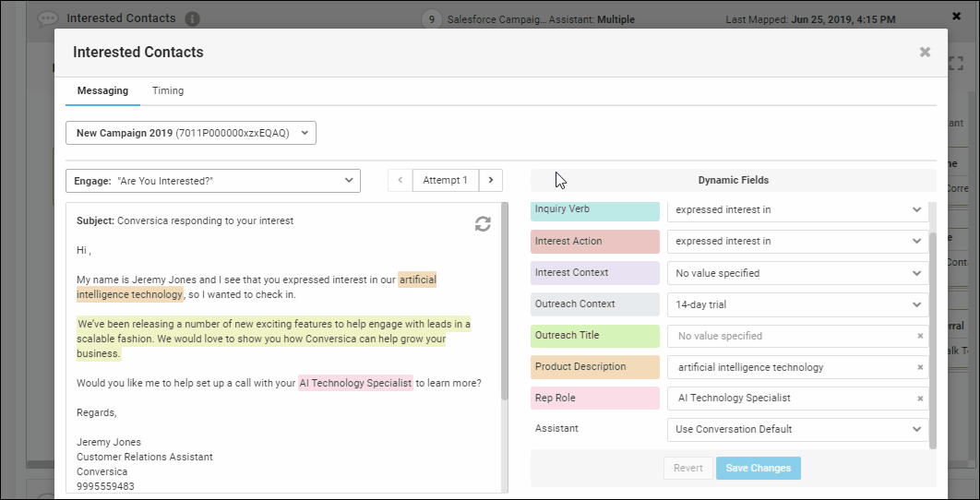Click the highlighted "AI Technology Specialist" text in email

click(355, 383)
